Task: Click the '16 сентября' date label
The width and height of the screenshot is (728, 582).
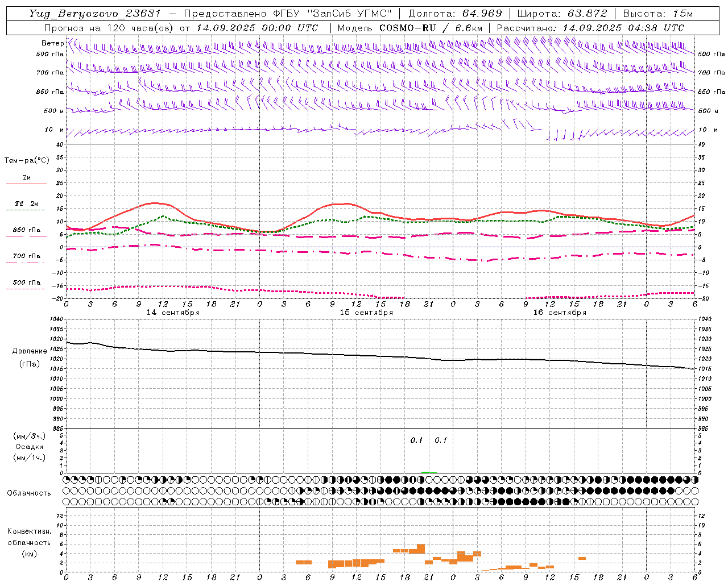Action: point(560,313)
